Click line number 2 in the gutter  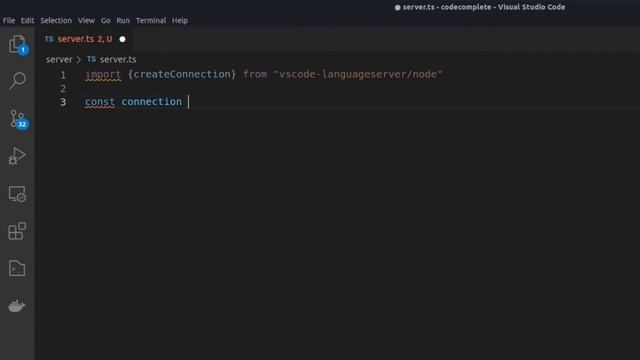click(63, 88)
